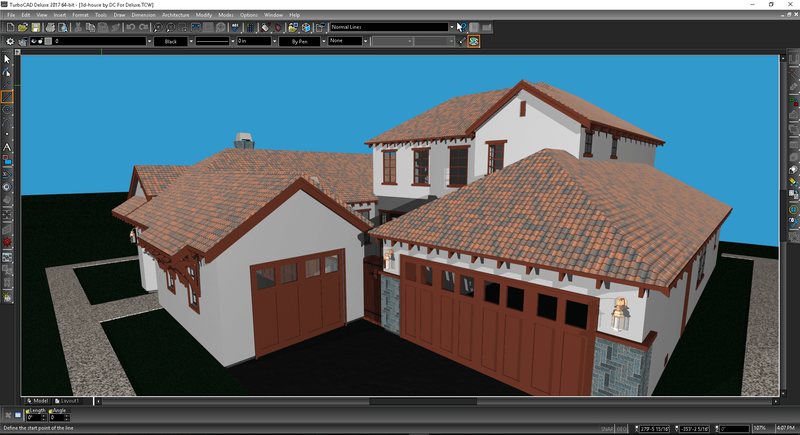Expand the Normal Lines style dropdown
The height and width of the screenshot is (435, 800).
(x=452, y=27)
